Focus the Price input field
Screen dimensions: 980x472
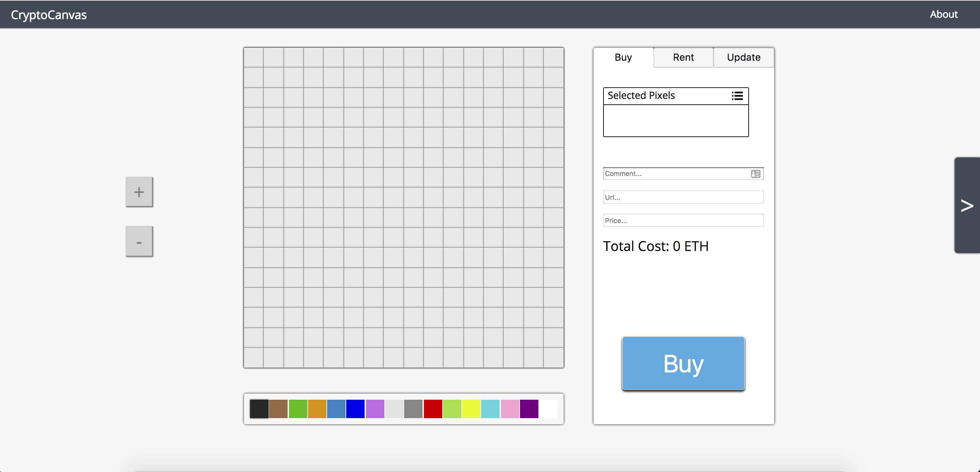coord(683,220)
